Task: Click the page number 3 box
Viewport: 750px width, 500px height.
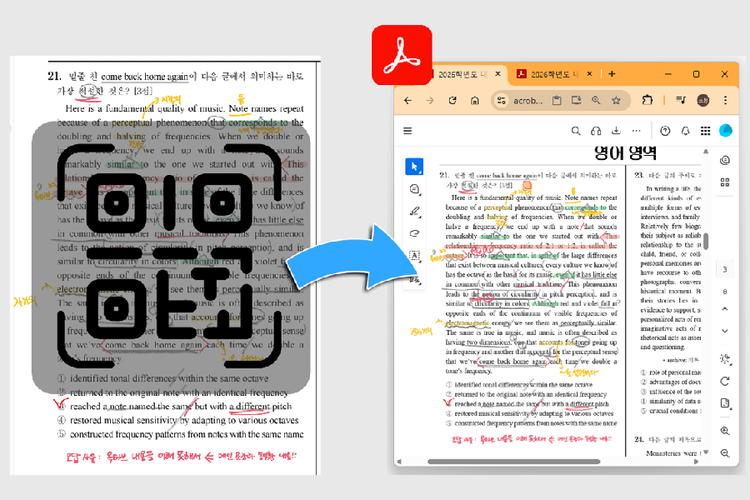Action: point(725,269)
